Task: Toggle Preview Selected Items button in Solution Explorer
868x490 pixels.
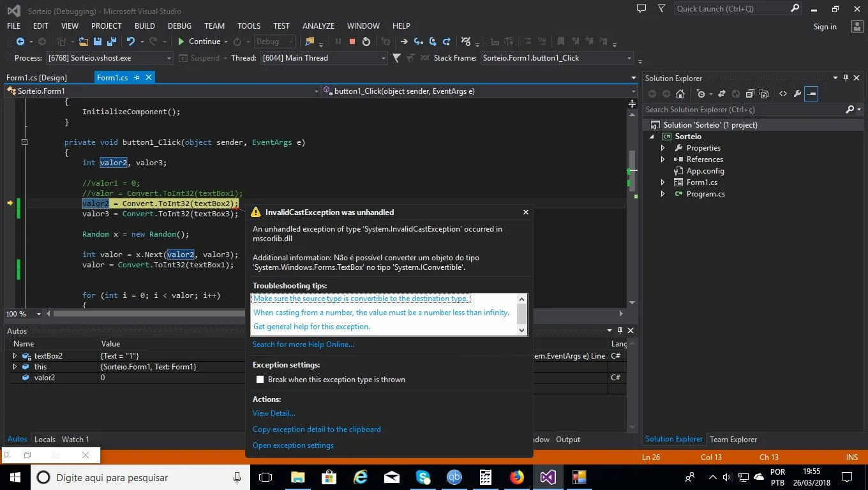Action: tap(811, 94)
